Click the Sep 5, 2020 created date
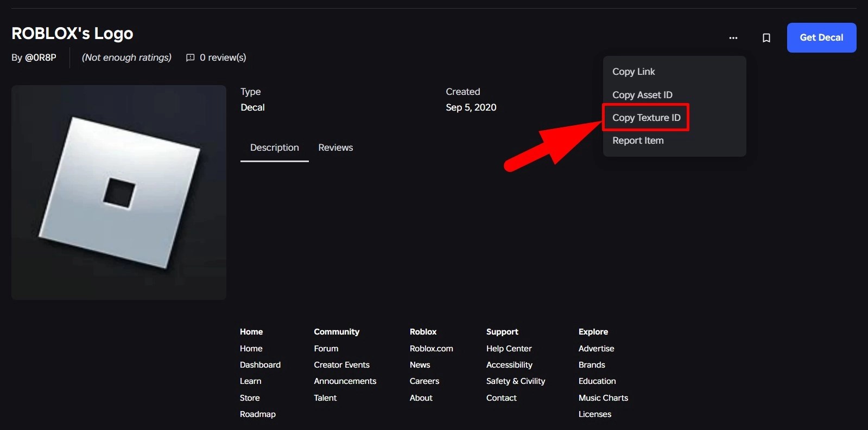Screen dimensions: 868x430 [471, 107]
